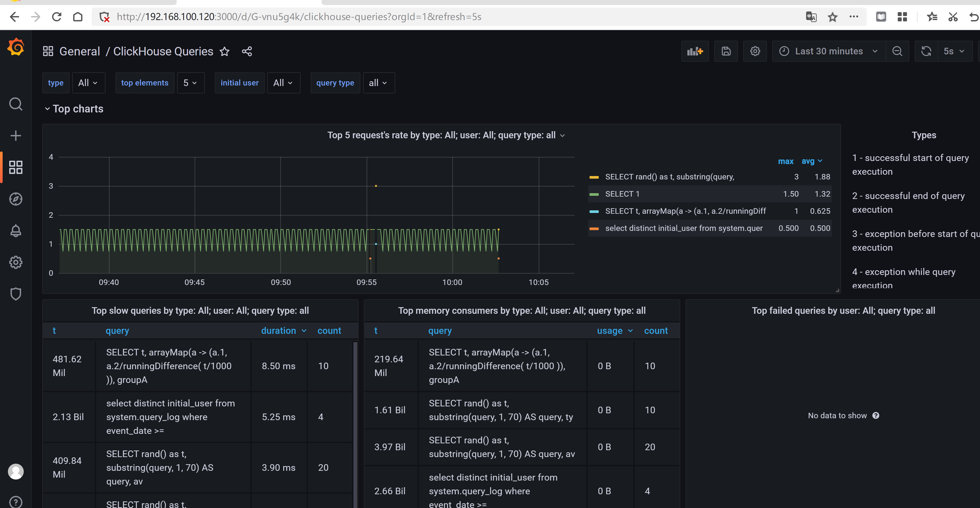This screenshot has width=980, height=508.
Task: Click ClickHouse Queries title
Action: [x=163, y=51]
